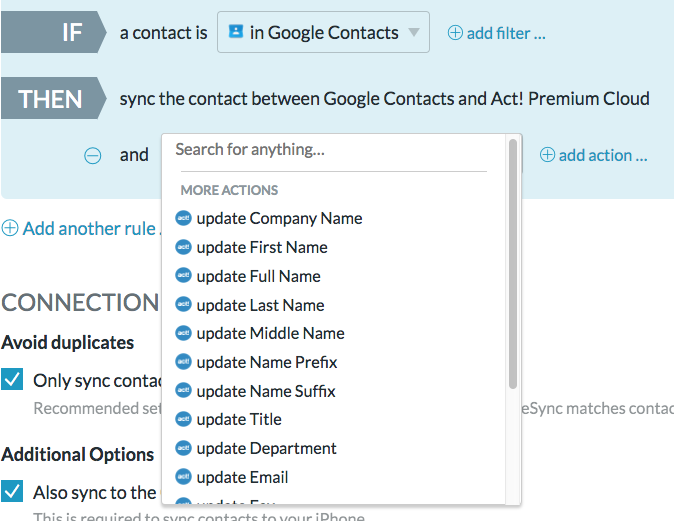
Task: Uncheck the 'Also sync to the' checkbox
Action: tap(13, 492)
